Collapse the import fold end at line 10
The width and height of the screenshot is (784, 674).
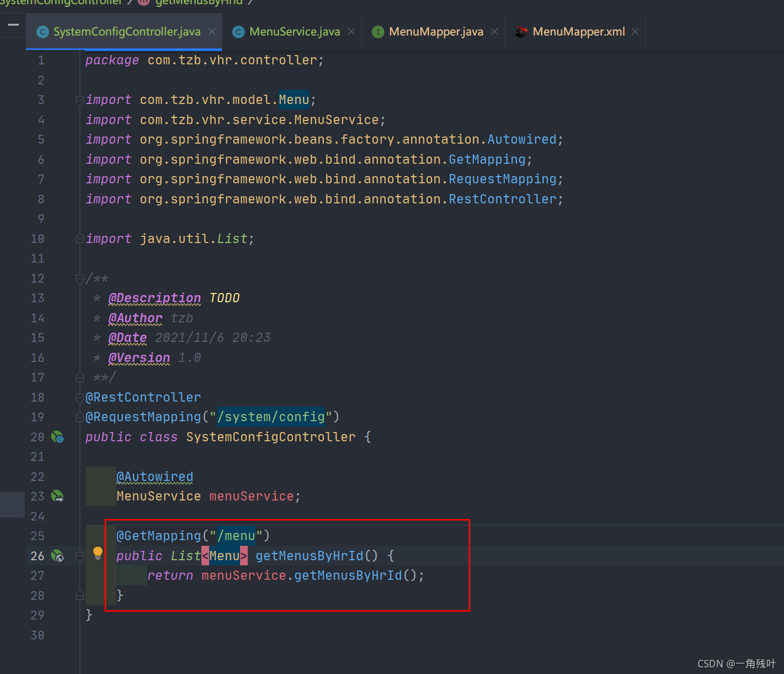(80, 239)
